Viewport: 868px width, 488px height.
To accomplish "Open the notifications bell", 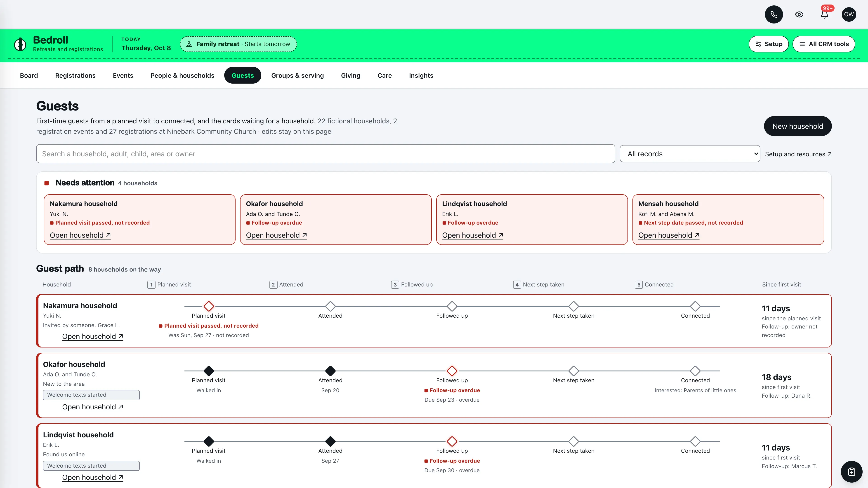I will pyautogui.click(x=824, y=14).
